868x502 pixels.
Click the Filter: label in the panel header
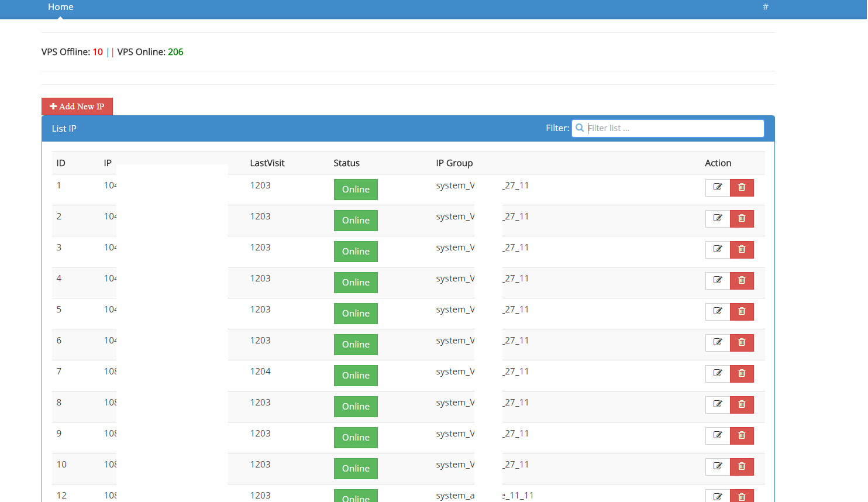pos(557,128)
